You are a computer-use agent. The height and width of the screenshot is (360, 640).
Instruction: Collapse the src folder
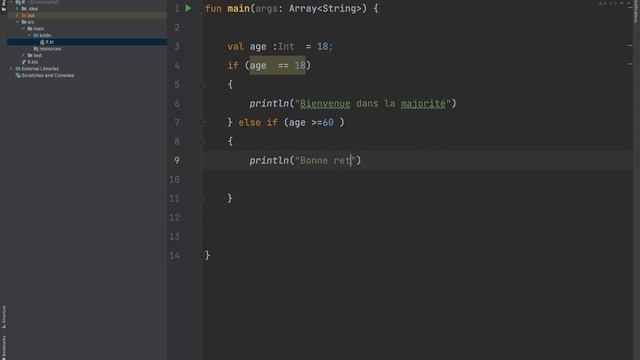[x=17, y=22]
